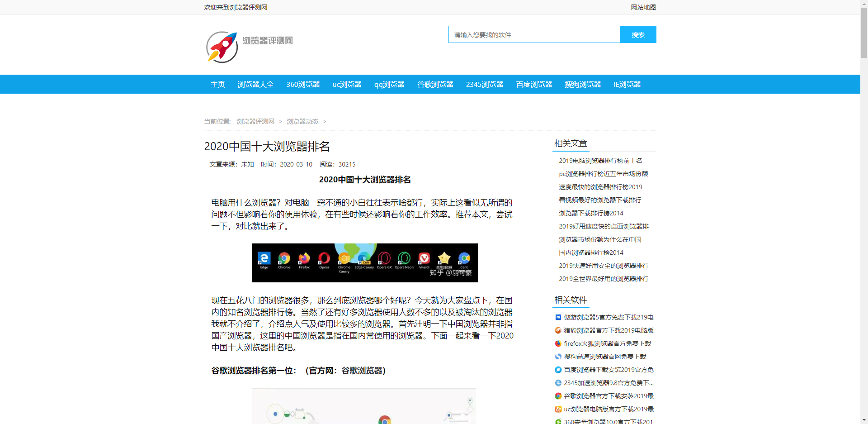Viewport: 868px width, 424px height.
Task: Open 2345加速浏览器9.8官方免费下载 link
Action: pos(609,383)
